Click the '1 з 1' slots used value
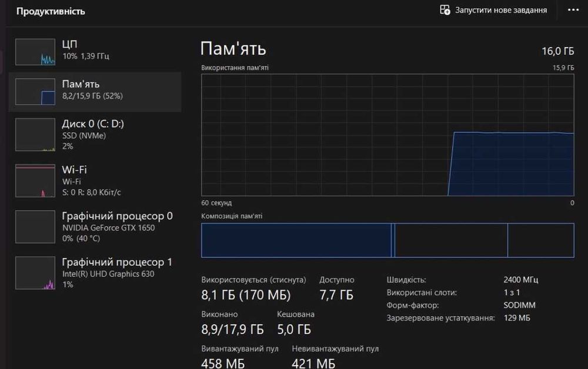588x369 pixels. pyautogui.click(x=512, y=293)
